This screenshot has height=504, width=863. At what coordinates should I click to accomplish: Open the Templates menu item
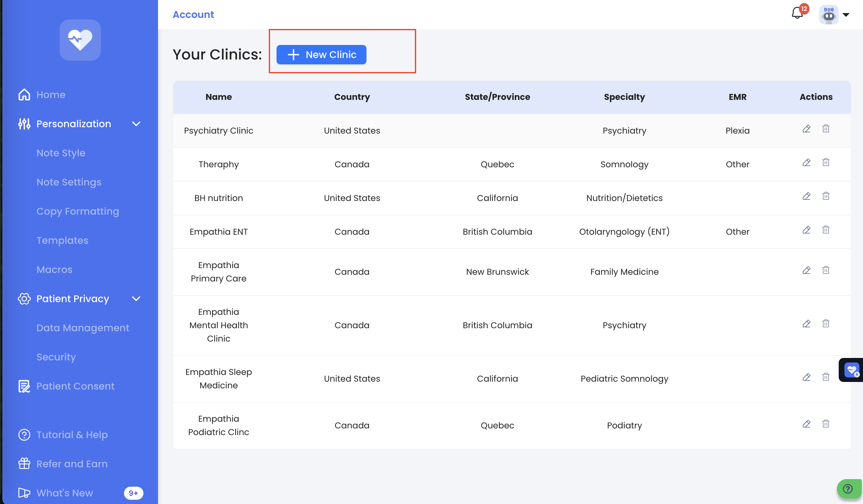[x=62, y=240]
